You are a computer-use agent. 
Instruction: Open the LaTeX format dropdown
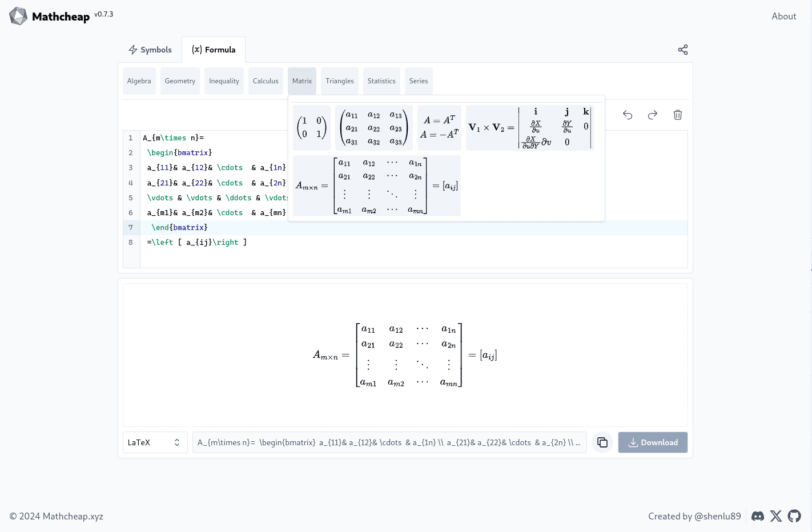pyautogui.click(x=155, y=442)
